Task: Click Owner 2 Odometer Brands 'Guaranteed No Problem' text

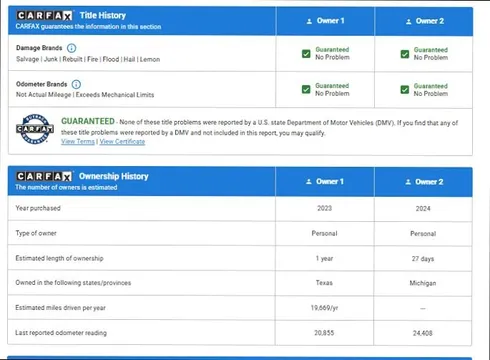Action: pos(431,90)
